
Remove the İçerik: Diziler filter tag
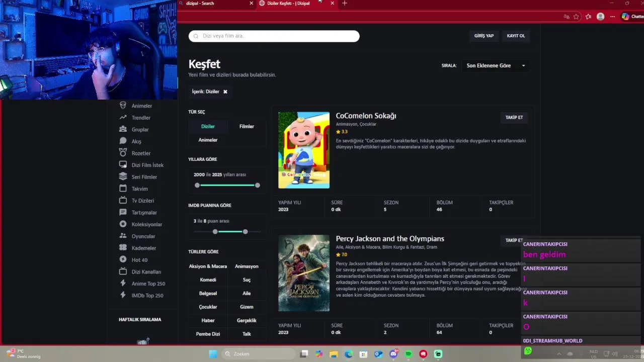tap(225, 92)
